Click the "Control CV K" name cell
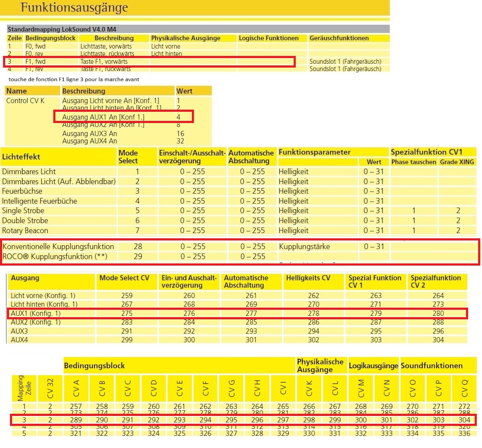The height and width of the screenshot is (448, 482). coord(25,101)
